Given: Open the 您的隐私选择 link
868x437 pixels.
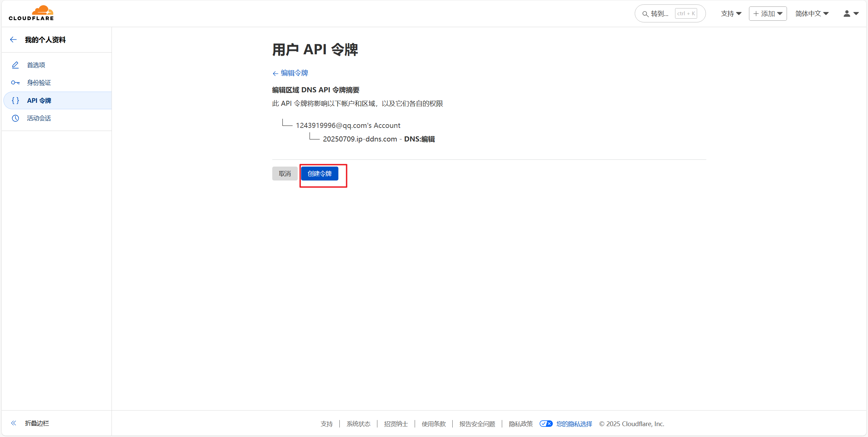Looking at the screenshot, I should click(574, 424).
